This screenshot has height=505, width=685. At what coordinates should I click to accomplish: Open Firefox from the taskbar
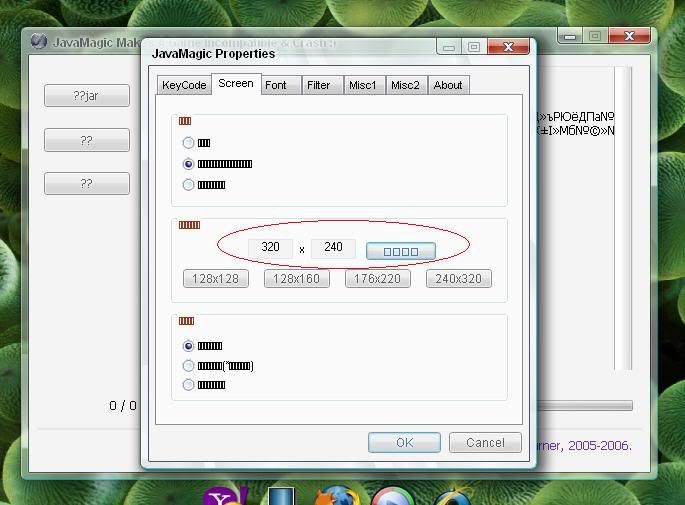(x=337, y=496)
